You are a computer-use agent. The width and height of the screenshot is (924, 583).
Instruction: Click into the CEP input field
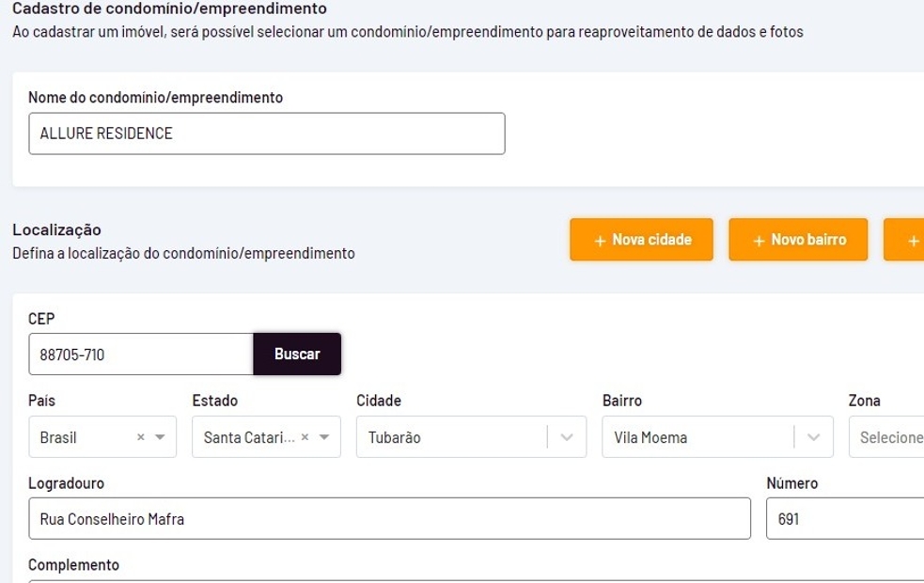pyautogui.click(x=141, y=355)
